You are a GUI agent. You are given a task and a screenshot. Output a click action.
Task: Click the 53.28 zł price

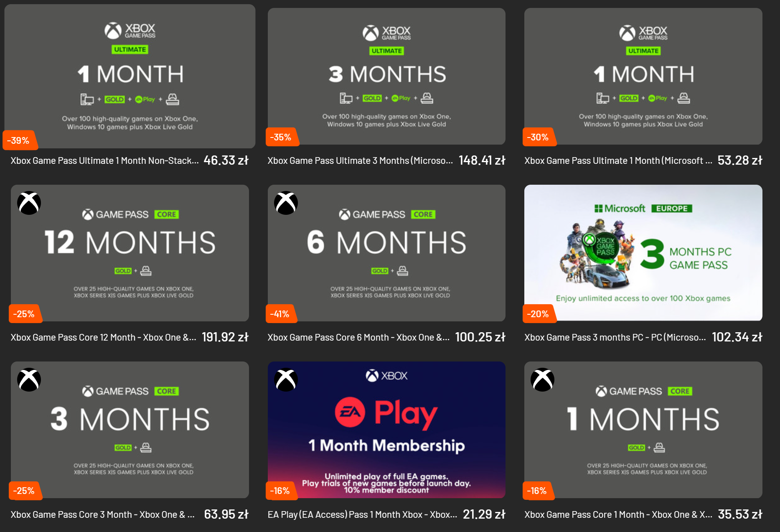coord(740,160)
